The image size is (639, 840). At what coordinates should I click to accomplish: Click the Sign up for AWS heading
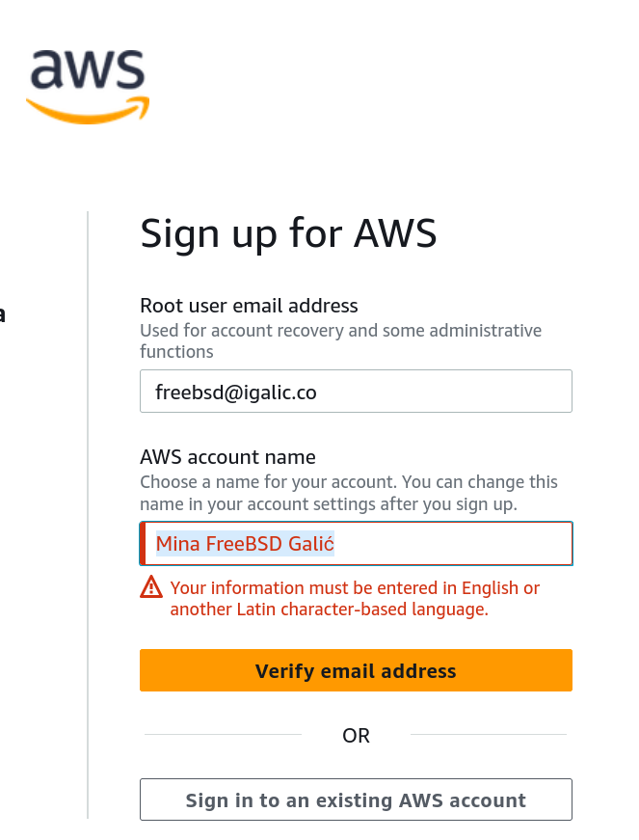288,234
